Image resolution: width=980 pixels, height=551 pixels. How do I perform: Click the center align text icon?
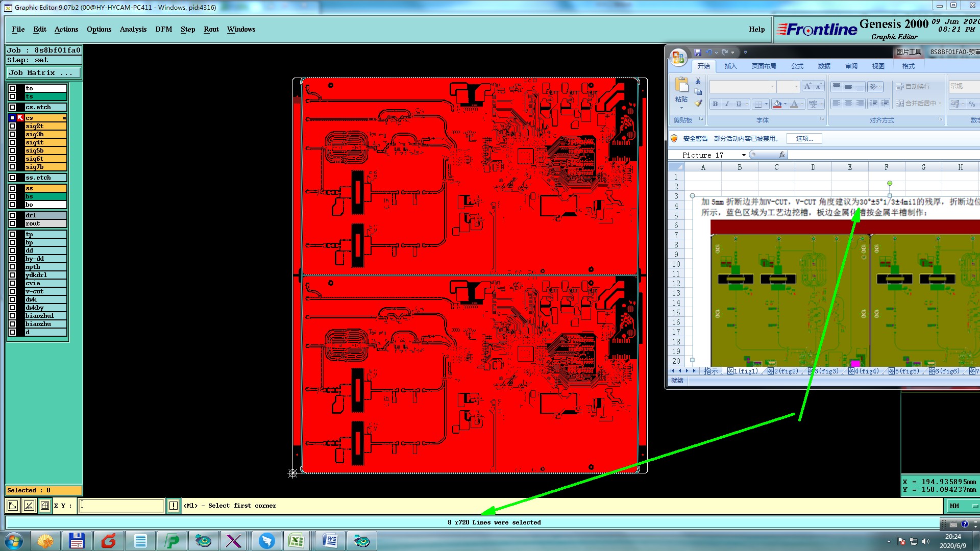(x=848, y=104)
